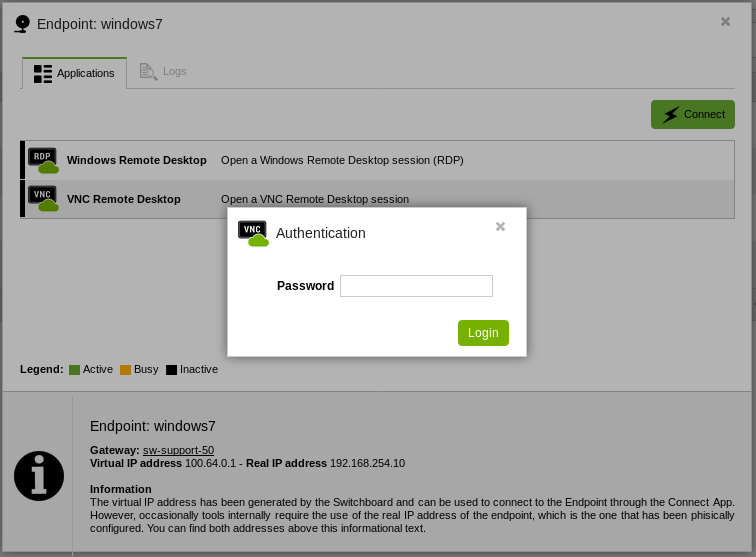Click the Applications list icon
Viewport: 756px width, 557px height.
[43, 73]
